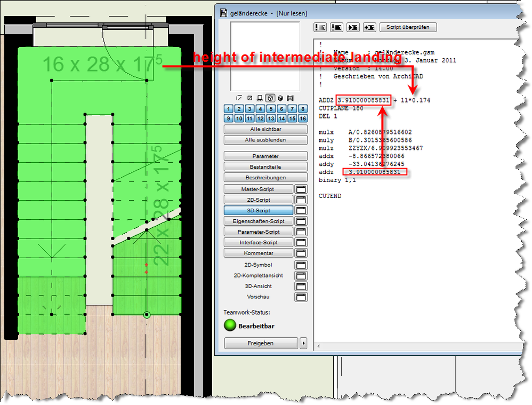Open the arrow menu beside Freigeben
Image resolution: width=532 pixels, height=405 pixels.
coord(303,343)
